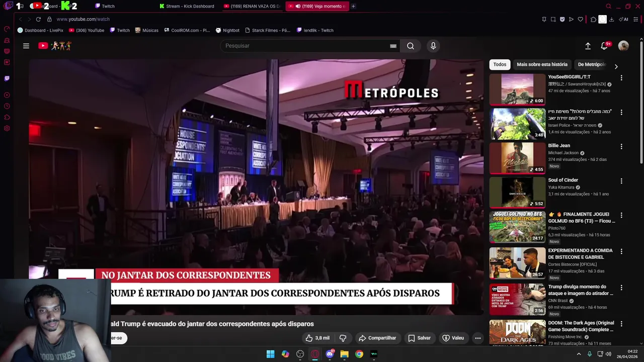This screenshot has height=362, width=644.
Task: Click the Compartilhar share button
Action: (x=377, y=338)
